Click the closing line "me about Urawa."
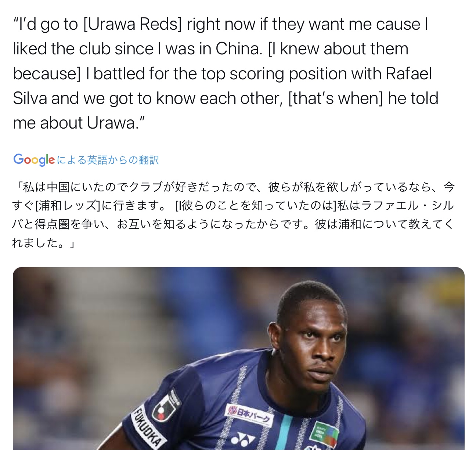476x450 pixels. pos(79,123)
